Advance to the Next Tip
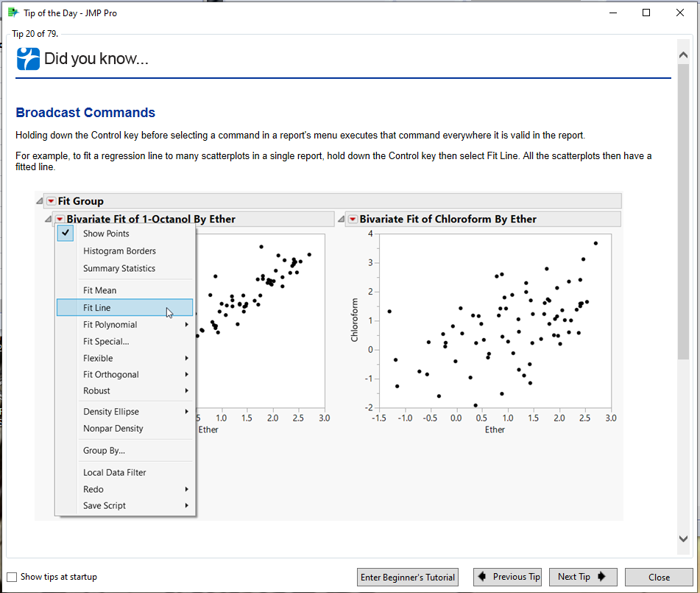This screenshot has width=700, height=593. pyautogui.click(x=583, y=577)
